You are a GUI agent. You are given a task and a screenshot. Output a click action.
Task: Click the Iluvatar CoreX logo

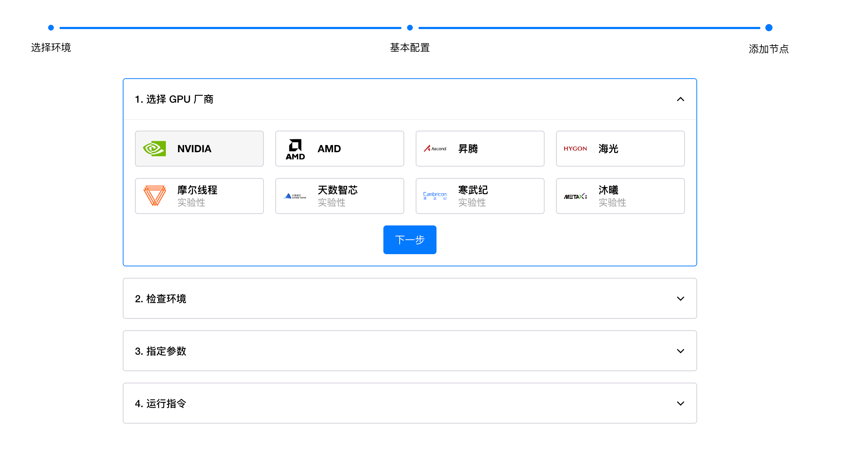coord(295,196)
